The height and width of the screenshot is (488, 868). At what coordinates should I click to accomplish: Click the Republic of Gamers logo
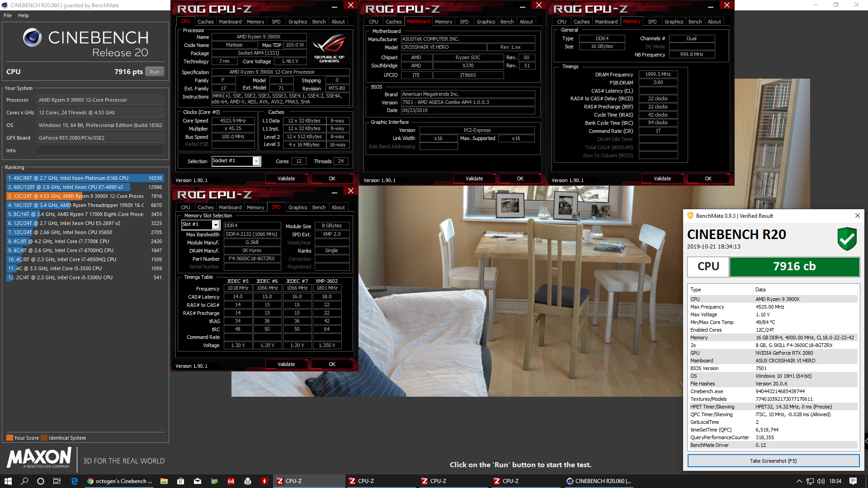(x=330, y=48)
